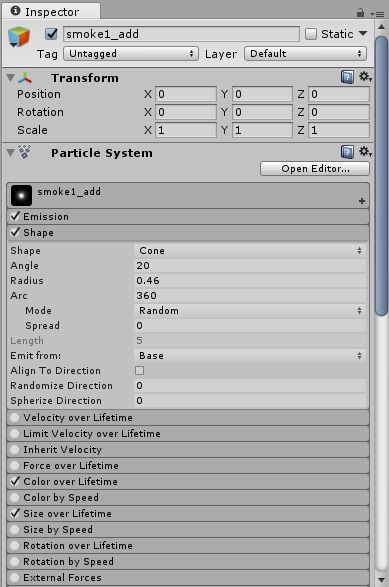Screen dimensions: 389x587
Task: Open Mode dropdown set to Random
Action: click(250, 310)
